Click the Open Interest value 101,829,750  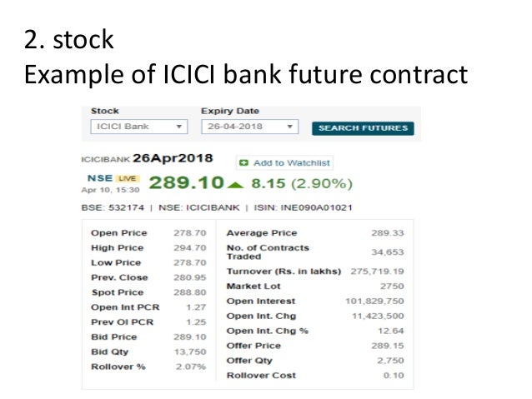click(x=374, y=301)
